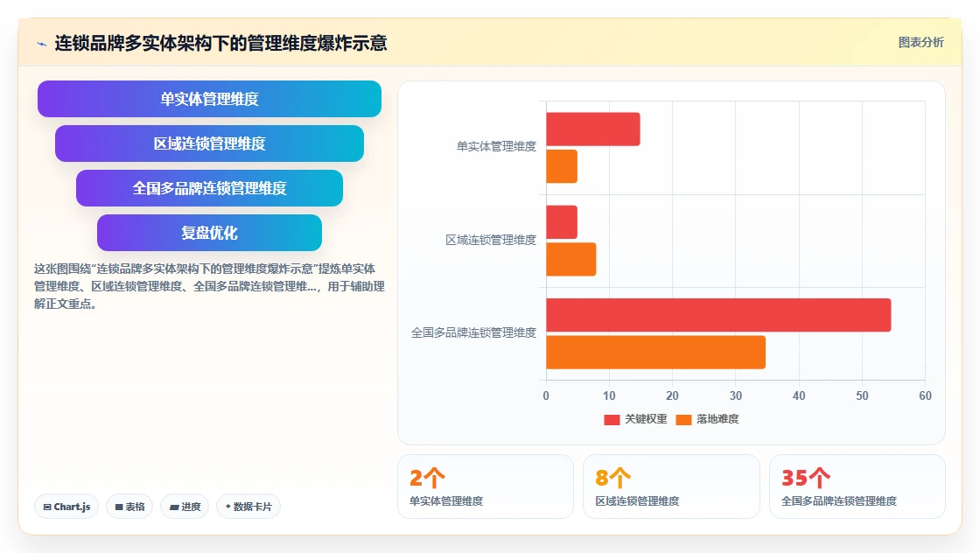Viewport: 980px width, 553px height.
Task: Click the y-axis label 全国多品牌连锁管理维度
Action: [x=473, y=333]
